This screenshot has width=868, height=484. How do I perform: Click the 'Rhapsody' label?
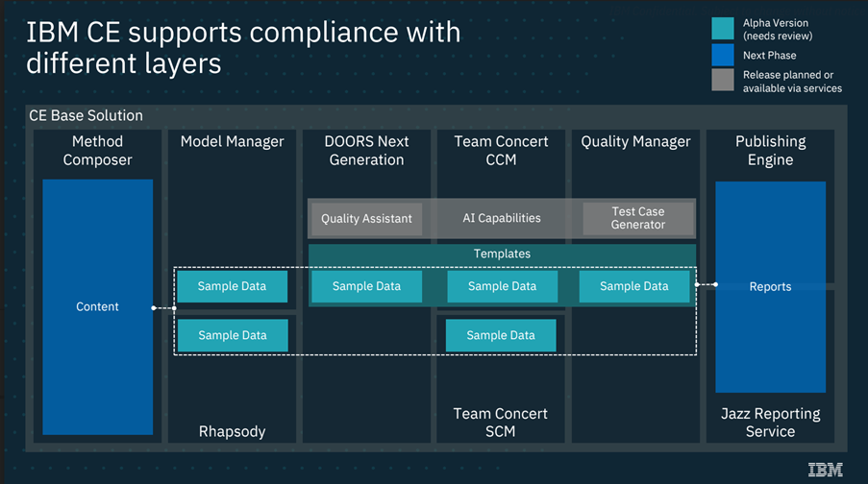(x=232, y=431)
